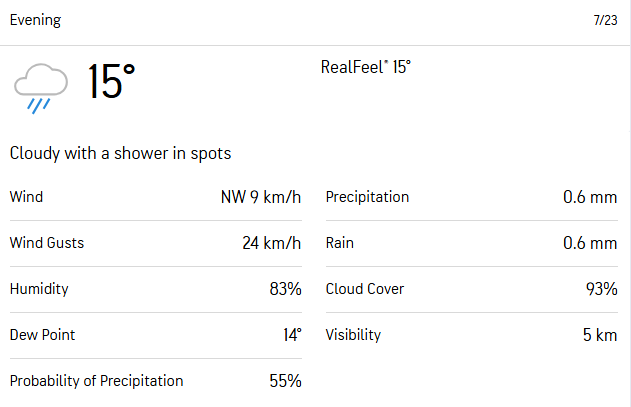Click the Precipitation row label

tap(367, 197)
